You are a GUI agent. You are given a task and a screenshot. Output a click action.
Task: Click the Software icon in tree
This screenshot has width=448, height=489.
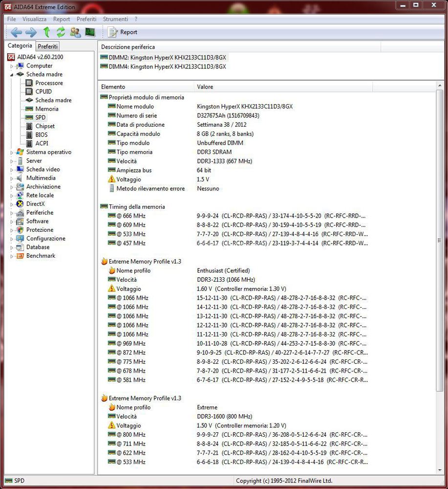point(20,221)
